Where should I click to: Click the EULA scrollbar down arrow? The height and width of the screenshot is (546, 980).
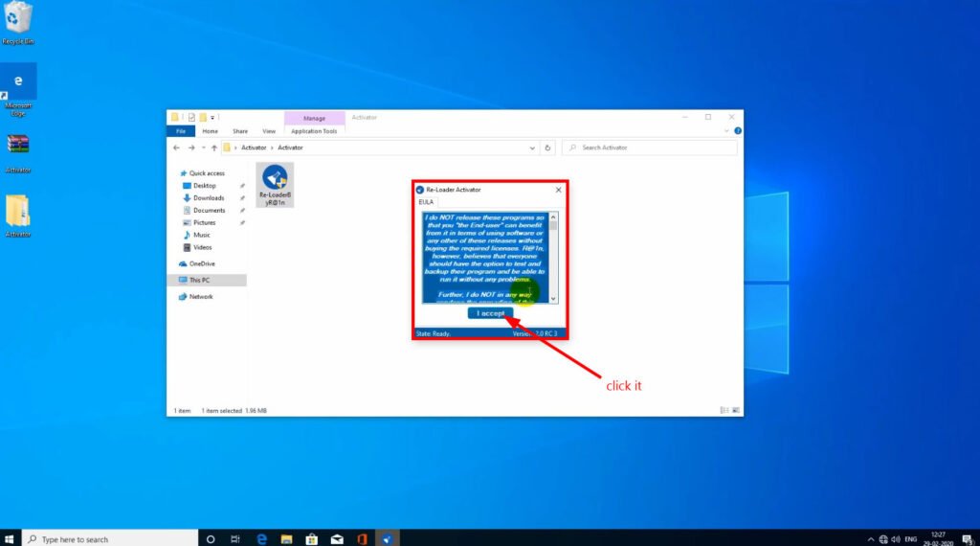tap(553, 299)
